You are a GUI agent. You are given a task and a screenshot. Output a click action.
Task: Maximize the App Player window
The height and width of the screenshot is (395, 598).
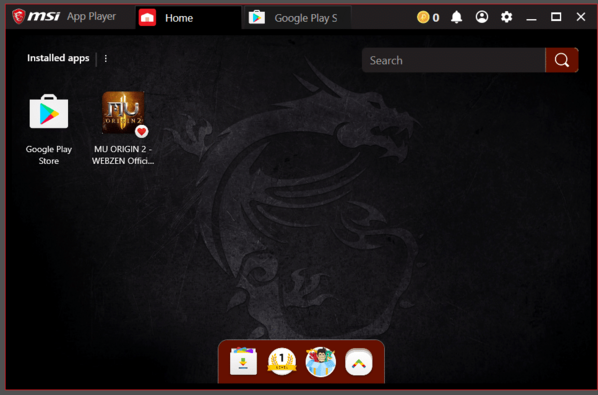click(556, 17)
